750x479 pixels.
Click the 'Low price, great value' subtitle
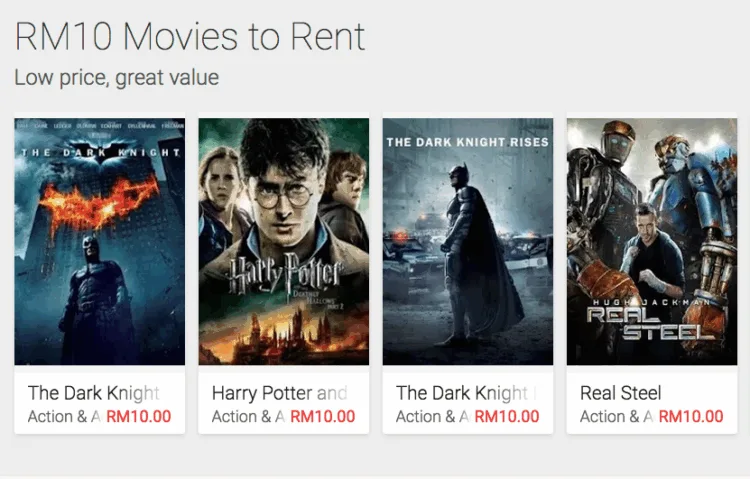[x=116, y=77]
